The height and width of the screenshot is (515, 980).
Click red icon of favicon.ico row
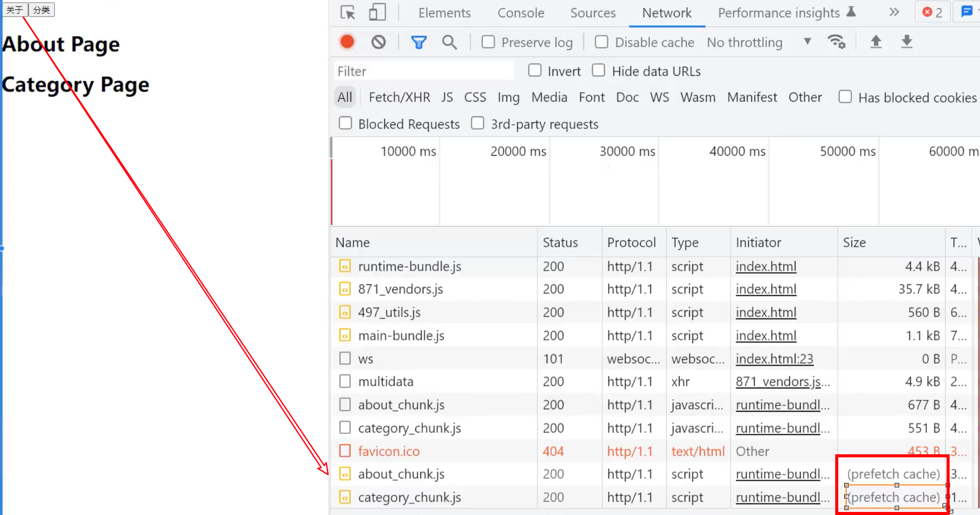(x=345, y=451)
